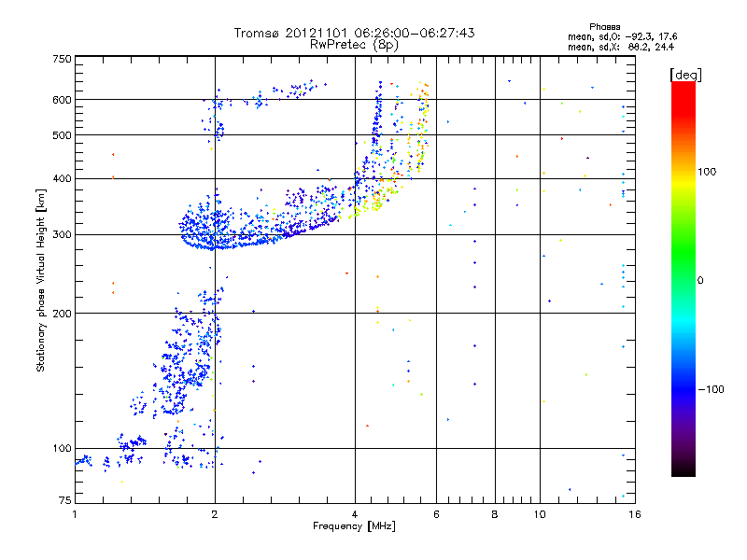Click the frequency axis tick label "8"
Viewport: 747px width, 560px height.
click(495, 514)
